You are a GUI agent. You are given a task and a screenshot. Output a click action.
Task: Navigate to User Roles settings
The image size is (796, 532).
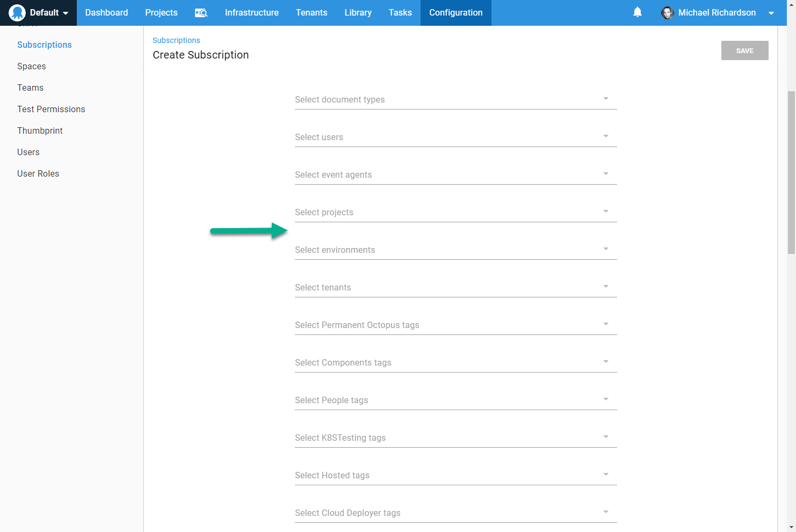38,173
